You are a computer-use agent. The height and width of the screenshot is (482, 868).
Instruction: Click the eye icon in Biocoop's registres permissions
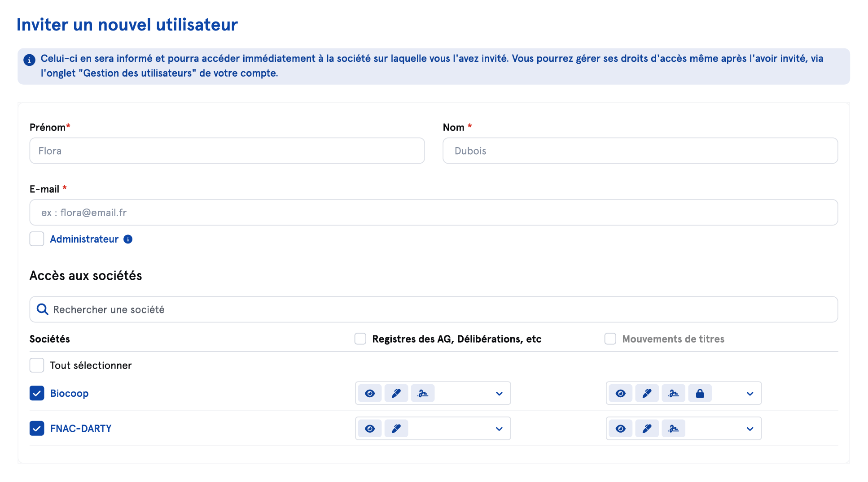(370, 394)
